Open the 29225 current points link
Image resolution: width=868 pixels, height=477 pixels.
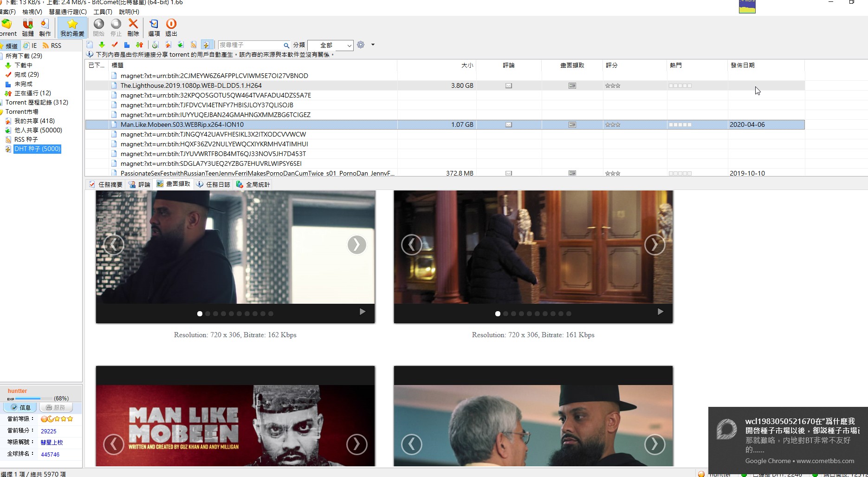(x=48, y=431)
